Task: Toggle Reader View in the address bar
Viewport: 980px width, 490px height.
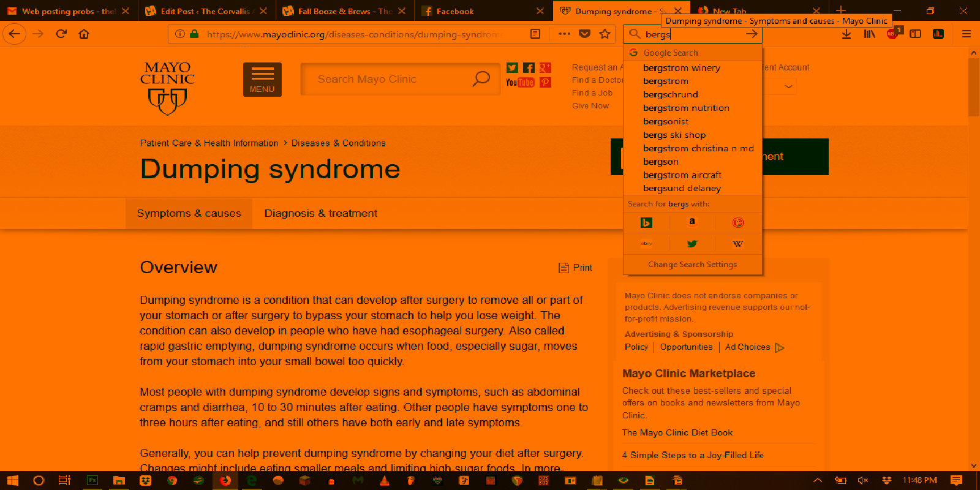Action: coord(535,34)
